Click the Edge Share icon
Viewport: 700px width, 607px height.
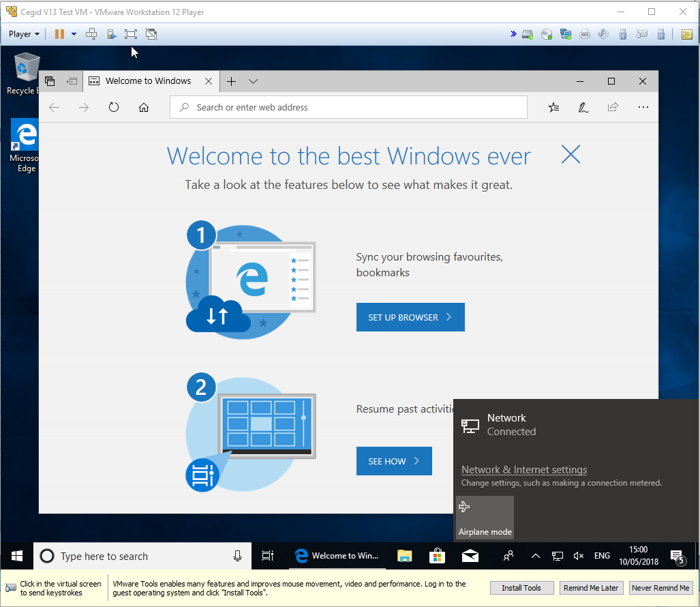pyautogui.click(x=613, y=107)
